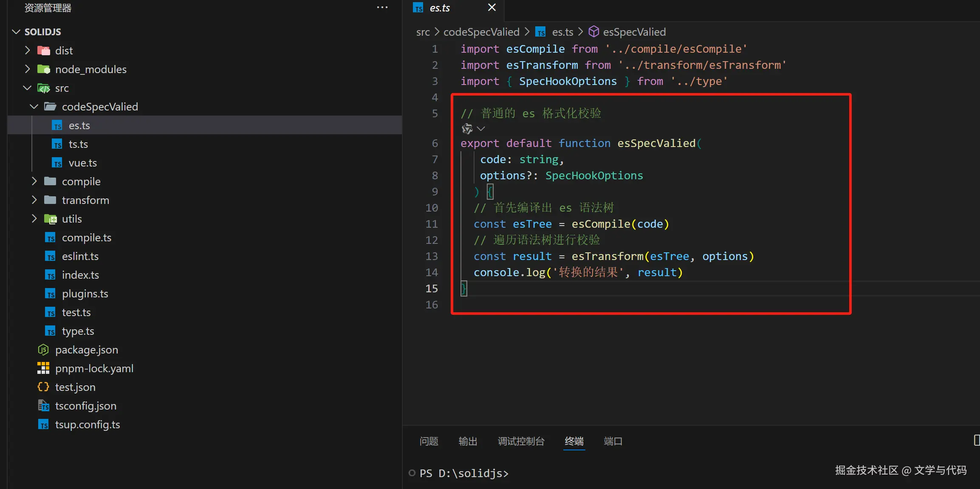Image resolution: width=980 pixels, height=489 pixels.
Task: Click the test.json braces icon
Action: coord(43,387)
